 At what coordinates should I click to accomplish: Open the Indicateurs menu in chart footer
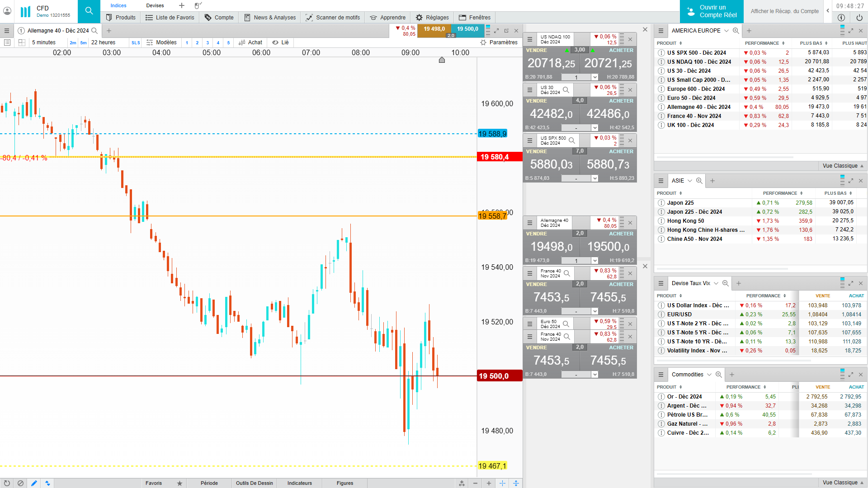pyautogui.click(x=299, y=483)
